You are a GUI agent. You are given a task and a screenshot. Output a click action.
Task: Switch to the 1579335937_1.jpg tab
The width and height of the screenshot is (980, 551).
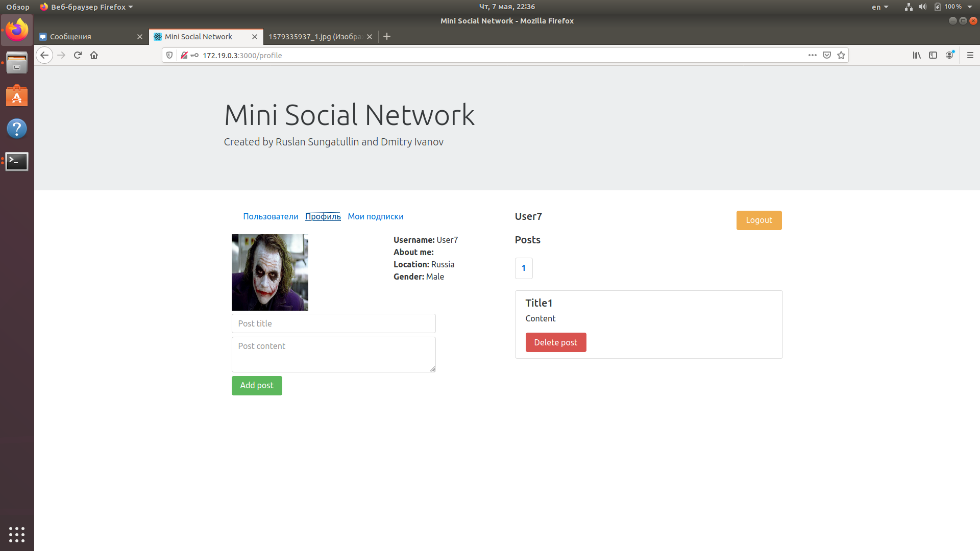coord(315,37)
